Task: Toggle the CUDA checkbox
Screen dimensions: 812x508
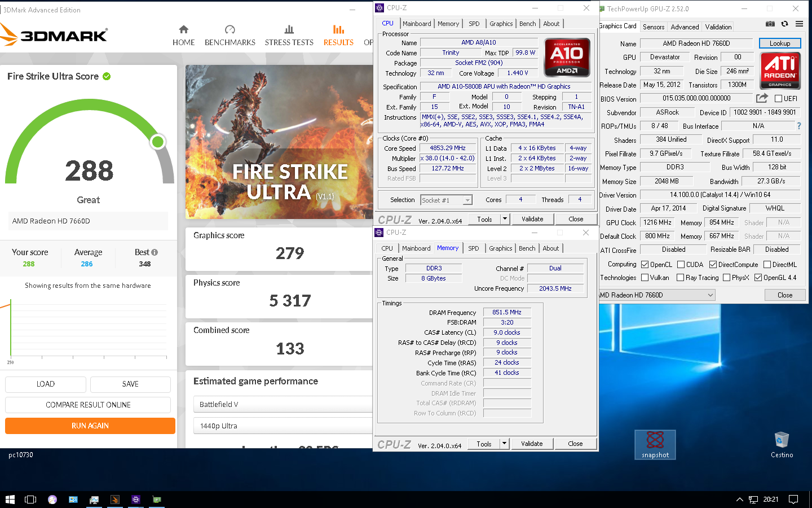Action: pos(681,264)
